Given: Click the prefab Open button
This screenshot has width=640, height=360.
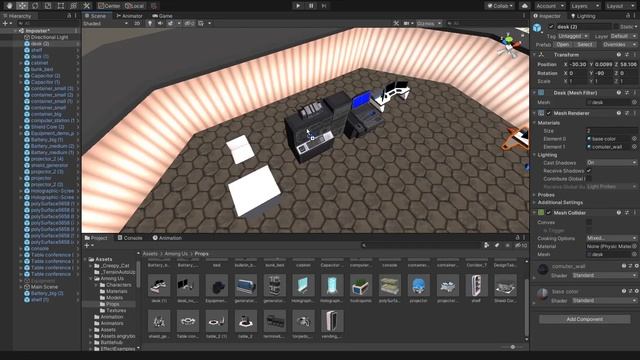Looking at the screenshot, I should coord(562,44).
